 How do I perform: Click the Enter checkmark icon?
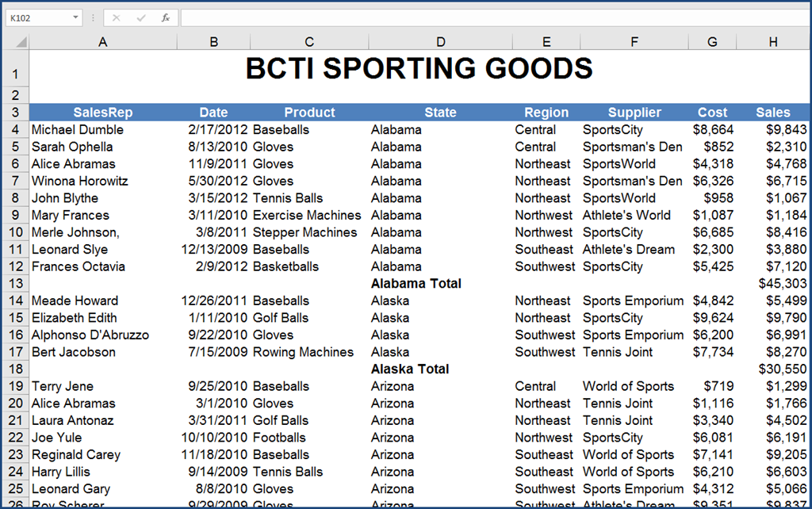[x=140, y=17]
